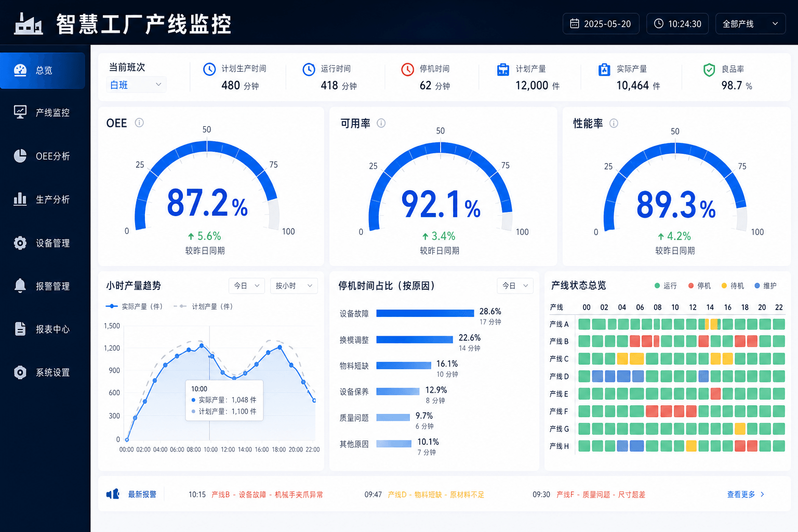Viewport: 798px width, 532px height.
Task: Click the 生产分析 bar chart icon
Action: click(20, 199)
